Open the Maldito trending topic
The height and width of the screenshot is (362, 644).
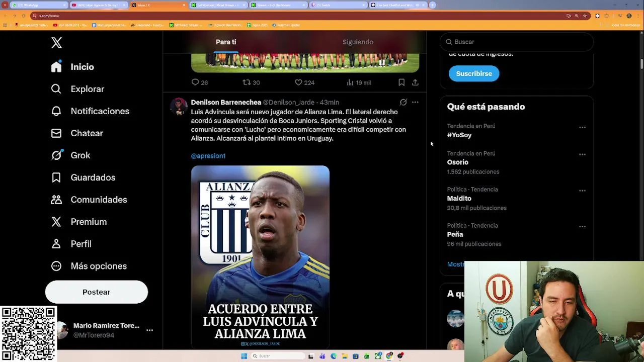[459, 199]
